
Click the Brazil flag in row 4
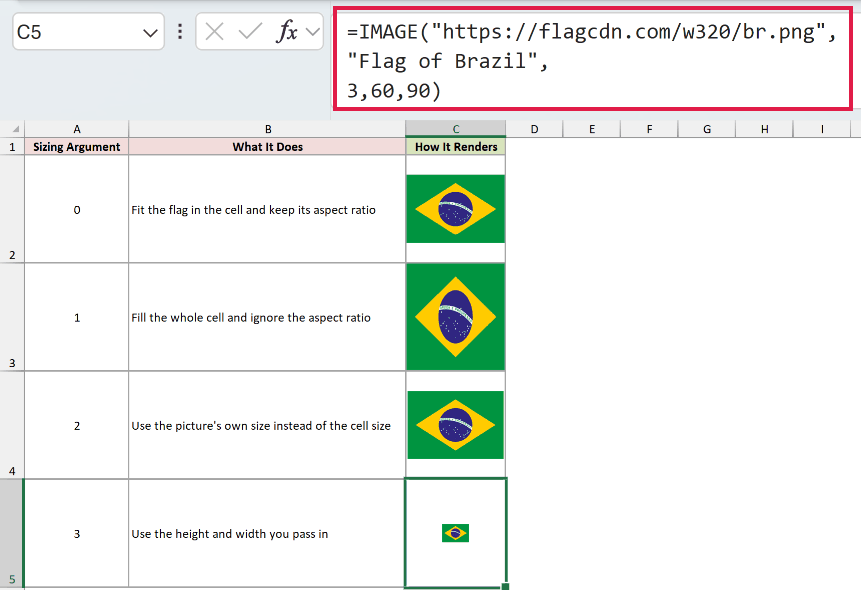455,425
